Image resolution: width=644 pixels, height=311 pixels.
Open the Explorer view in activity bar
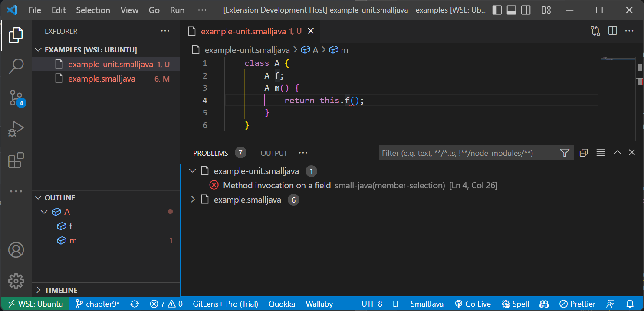[x=16, y=35]
